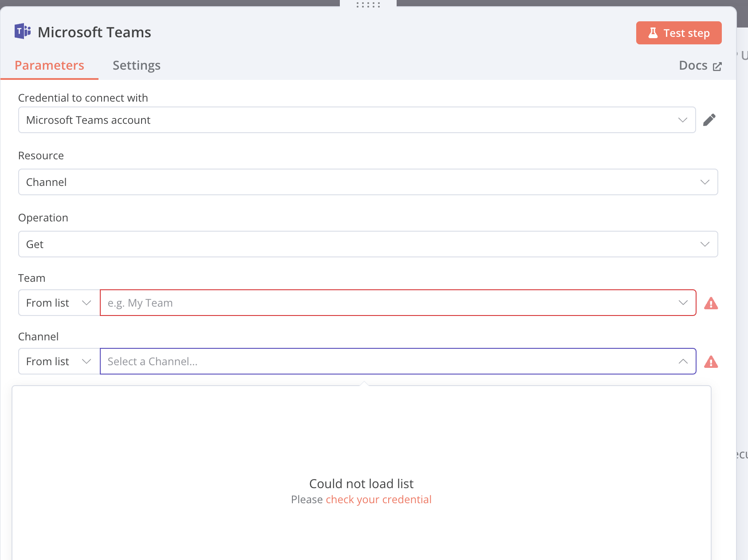
Task: Open the Microsoft Teams account credential dropdown
Action: [357, 120]
